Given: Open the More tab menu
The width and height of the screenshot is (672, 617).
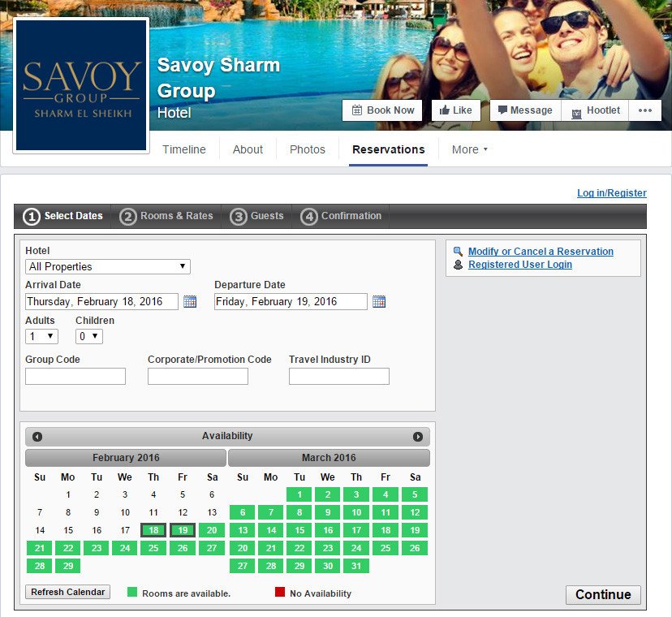Looking at the screenshot, I should click(x=469, y=149).
